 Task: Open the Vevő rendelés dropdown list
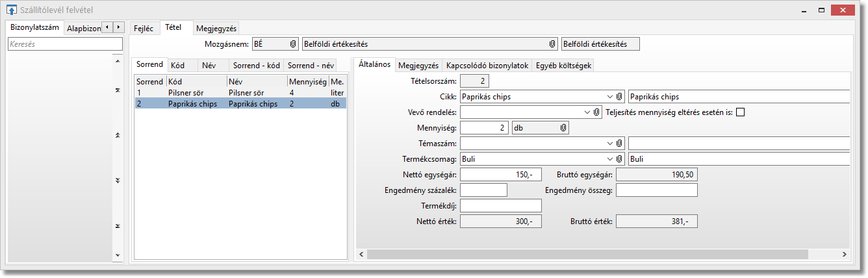[x=587, y=112]
